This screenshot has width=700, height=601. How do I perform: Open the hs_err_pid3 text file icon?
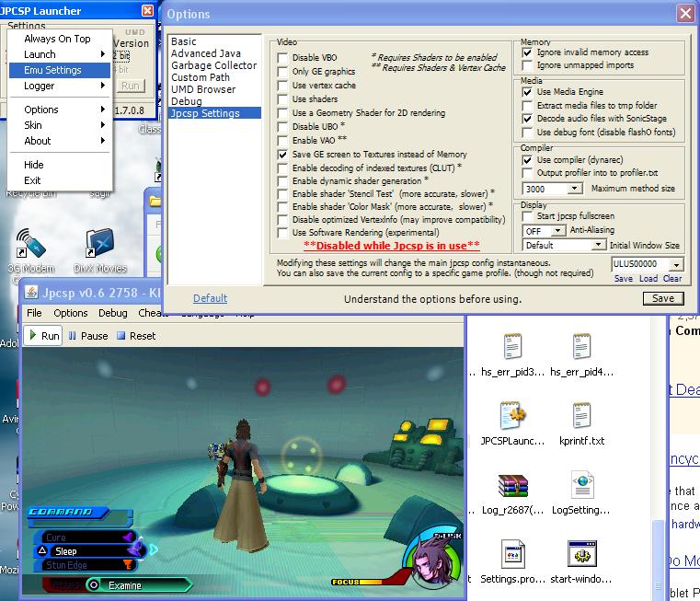tap(512, 346)
